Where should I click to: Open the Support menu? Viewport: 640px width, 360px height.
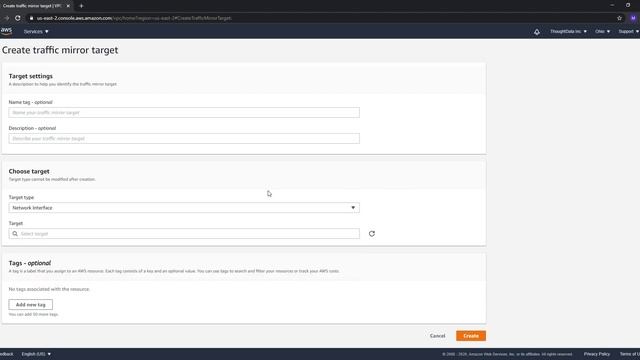click(x=628, y=31)
